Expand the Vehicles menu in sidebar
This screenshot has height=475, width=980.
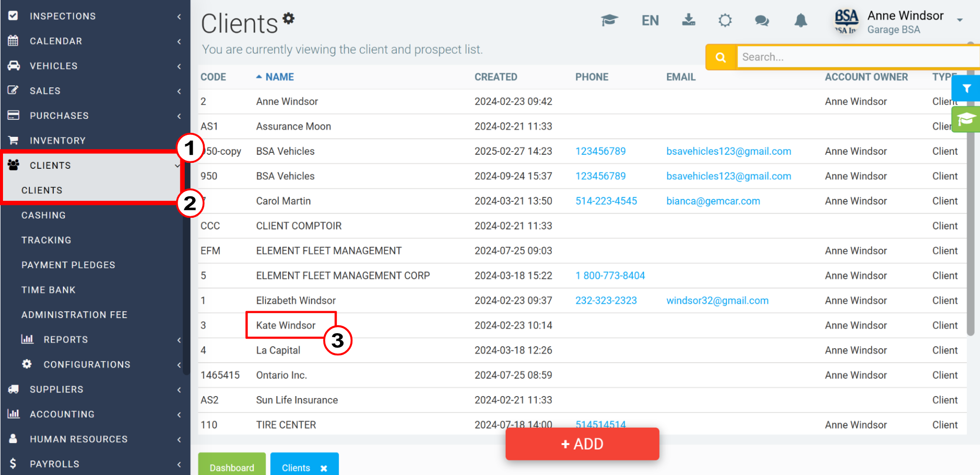(95, 66)
